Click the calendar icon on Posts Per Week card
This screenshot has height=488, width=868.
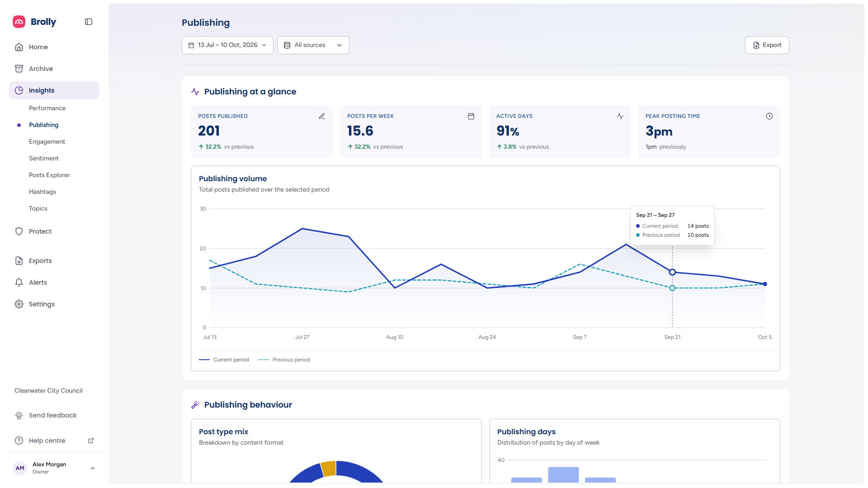click(x=471, y=116)
